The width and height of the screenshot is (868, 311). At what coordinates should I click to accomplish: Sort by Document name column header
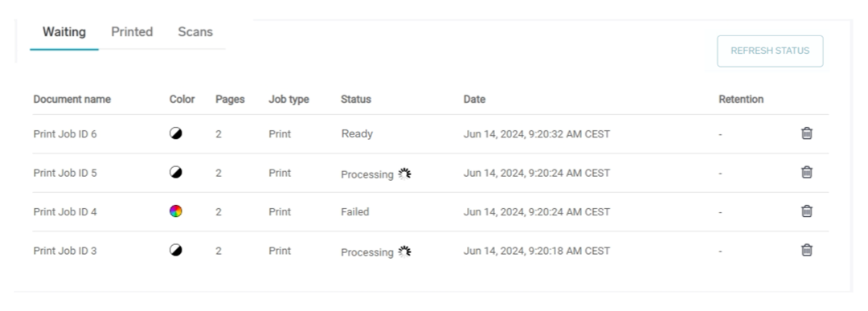(x=72, y=100)
